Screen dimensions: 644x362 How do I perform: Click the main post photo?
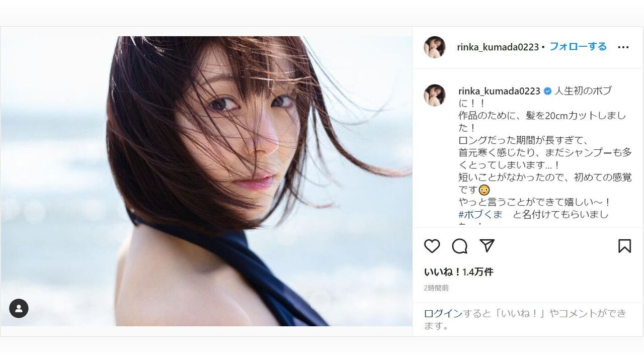206,181
